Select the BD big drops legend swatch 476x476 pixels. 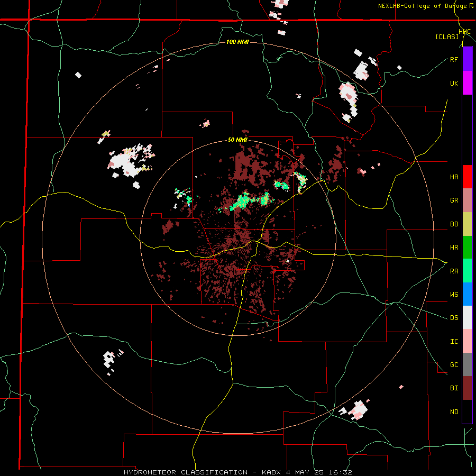[467, 224]
